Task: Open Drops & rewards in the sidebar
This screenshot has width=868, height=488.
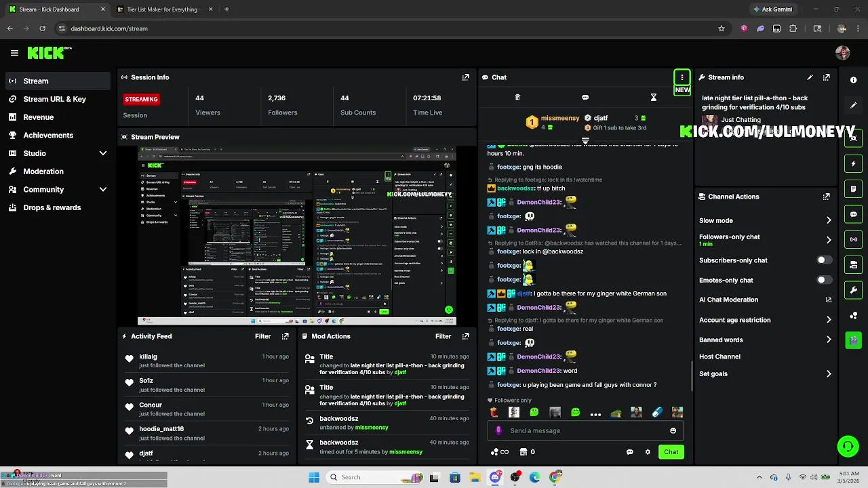Action: click(57, 207)
